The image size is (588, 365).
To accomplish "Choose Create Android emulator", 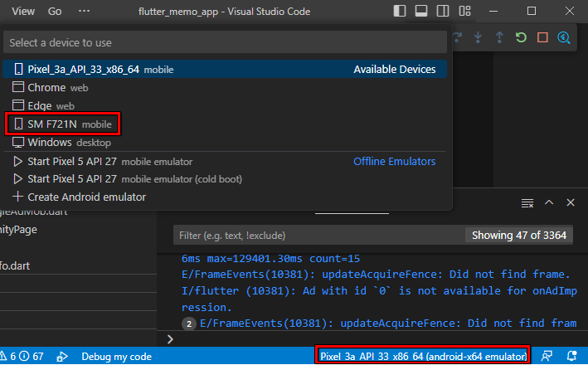I will tap(225, 197).
